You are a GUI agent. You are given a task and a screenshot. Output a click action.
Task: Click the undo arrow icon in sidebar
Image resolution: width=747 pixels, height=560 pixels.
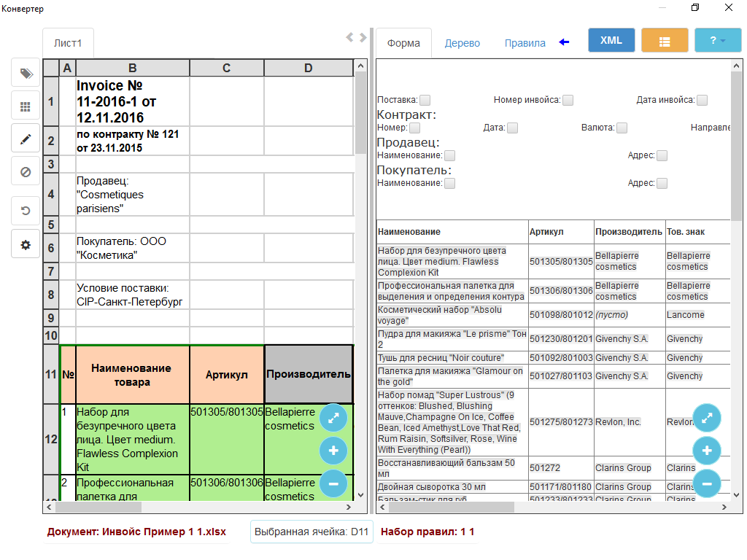pos(26,211)
